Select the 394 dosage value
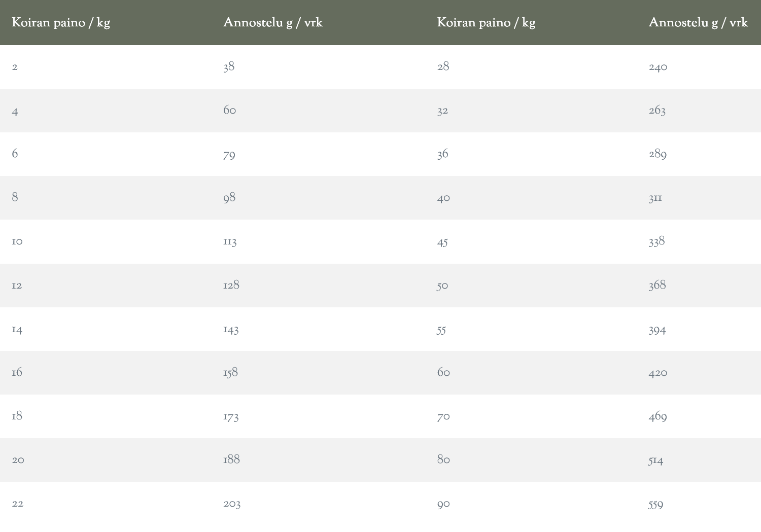The height and width of the screenshot is (532, 761). pyautogui.click(x=657, y=330)
